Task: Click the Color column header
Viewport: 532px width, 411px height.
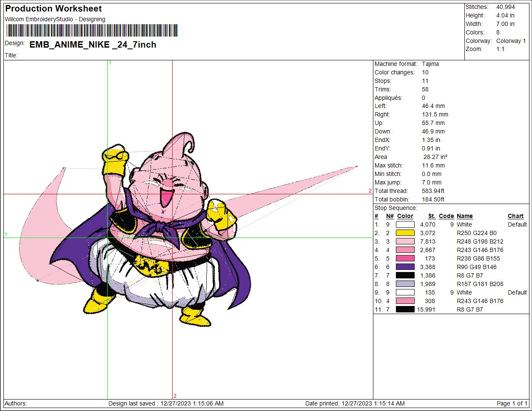Action: pyautogui.click(x=405, y=216)
